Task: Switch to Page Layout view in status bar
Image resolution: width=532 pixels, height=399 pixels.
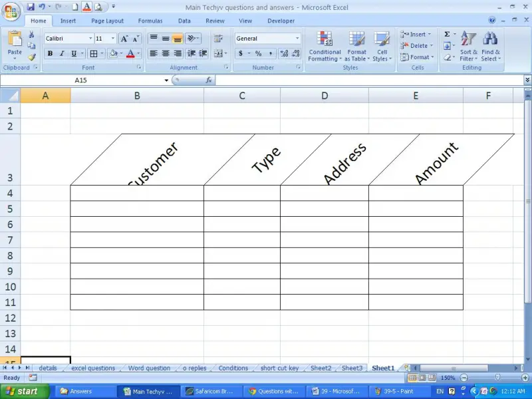Action: (422, 378)
